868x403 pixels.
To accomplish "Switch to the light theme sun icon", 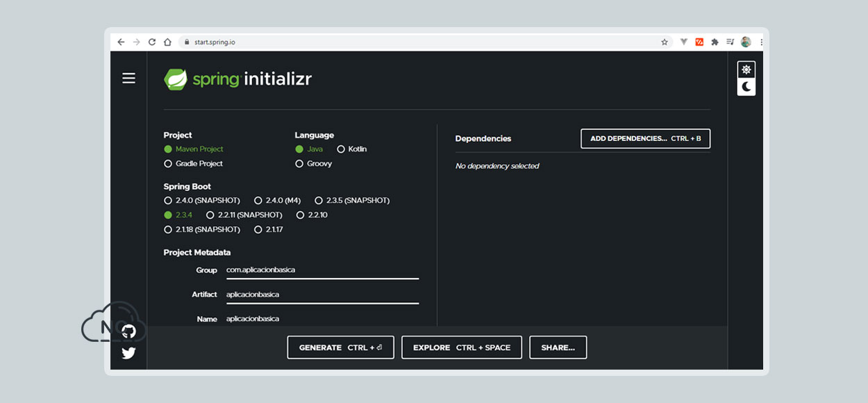I will (x=746, y=69).
